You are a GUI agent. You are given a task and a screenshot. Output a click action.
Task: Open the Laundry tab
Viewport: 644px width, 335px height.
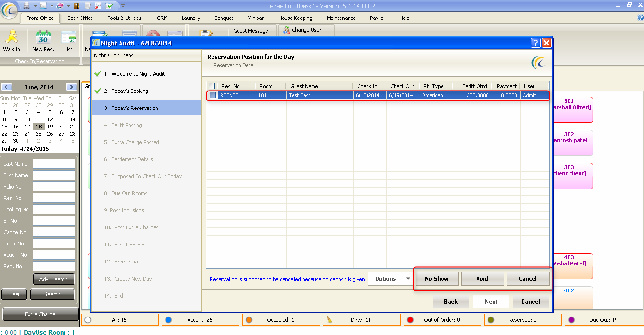pos(191,18)
